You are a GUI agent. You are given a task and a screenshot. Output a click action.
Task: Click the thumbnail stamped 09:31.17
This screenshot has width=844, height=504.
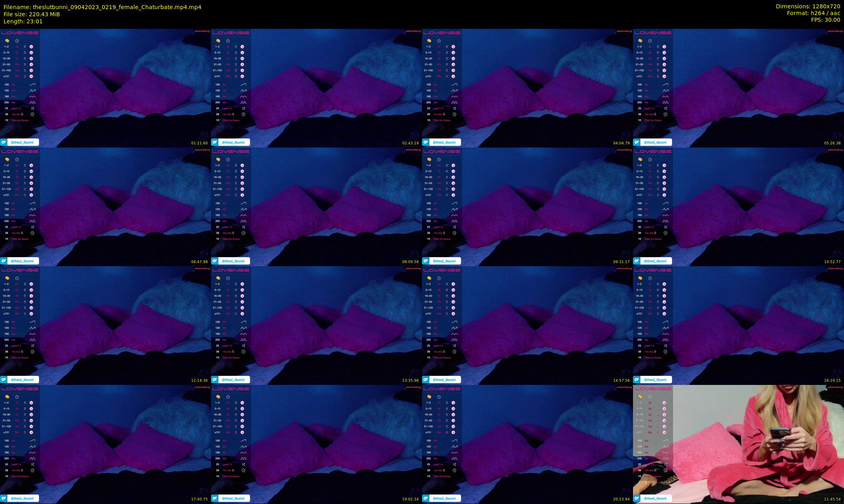(527, 207)
